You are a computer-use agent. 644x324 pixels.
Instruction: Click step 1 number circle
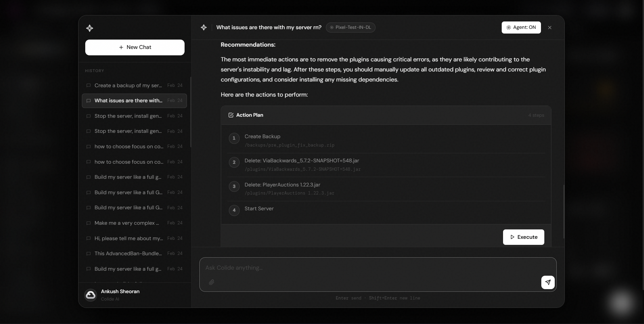234,138
